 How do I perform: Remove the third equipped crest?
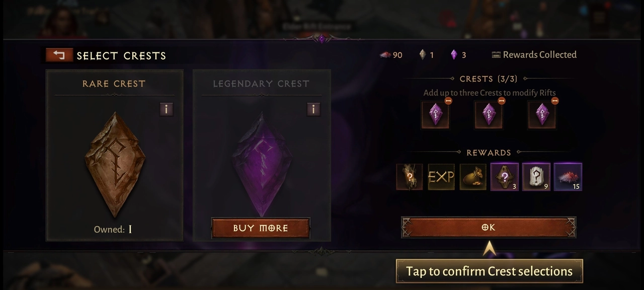pyautogui.click(x=555, y=101)
